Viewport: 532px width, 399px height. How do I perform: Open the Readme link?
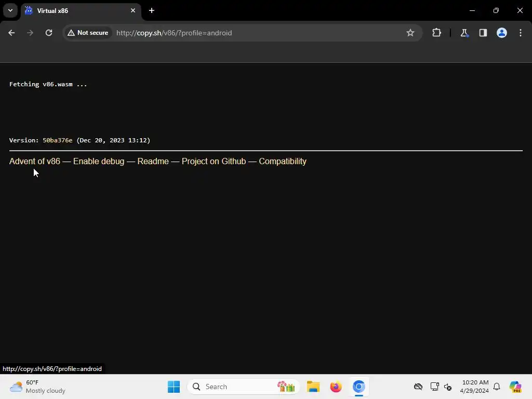point(153,161)
